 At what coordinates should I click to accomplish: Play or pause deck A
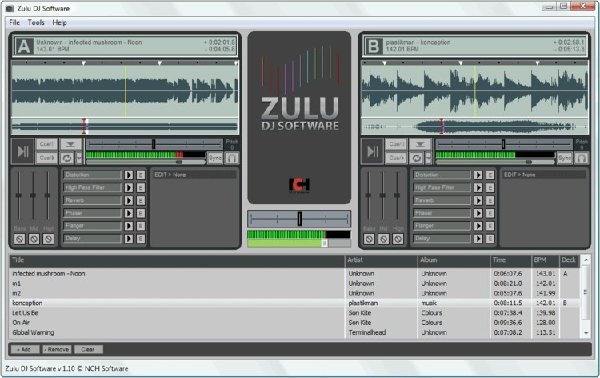[x=23, y=152]
